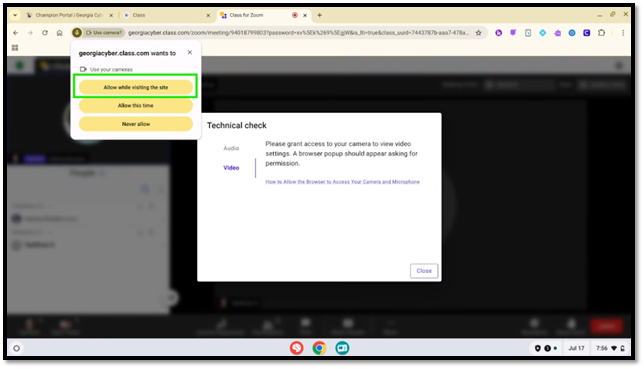Open the camera and microphone help link

tap(343, 182)
